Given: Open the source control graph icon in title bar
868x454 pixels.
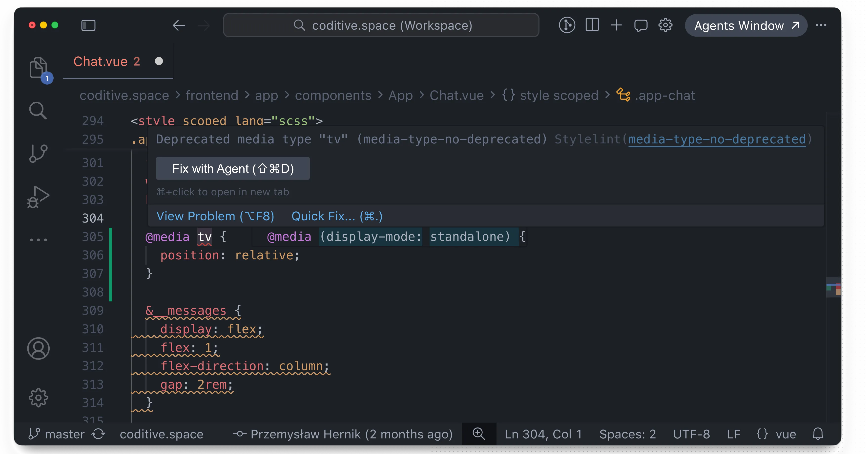Looking at the screenshot, I should [567, 25].
